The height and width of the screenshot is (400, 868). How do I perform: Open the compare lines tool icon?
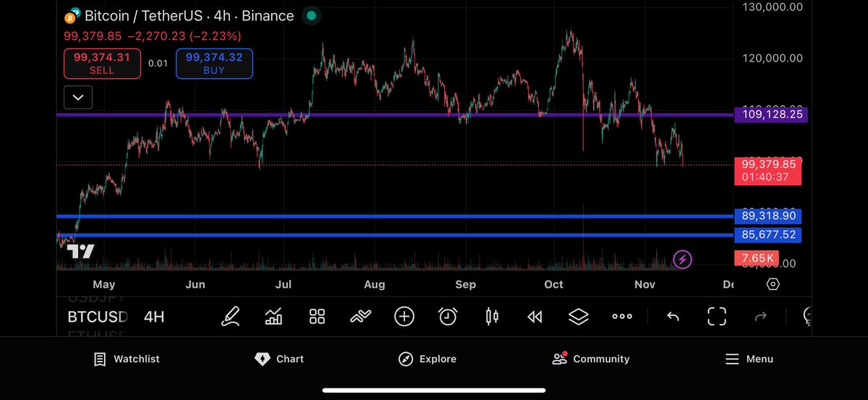[x=360, y=316]
